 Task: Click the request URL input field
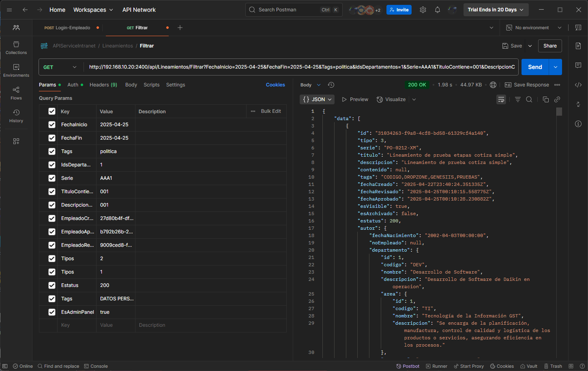301,67
